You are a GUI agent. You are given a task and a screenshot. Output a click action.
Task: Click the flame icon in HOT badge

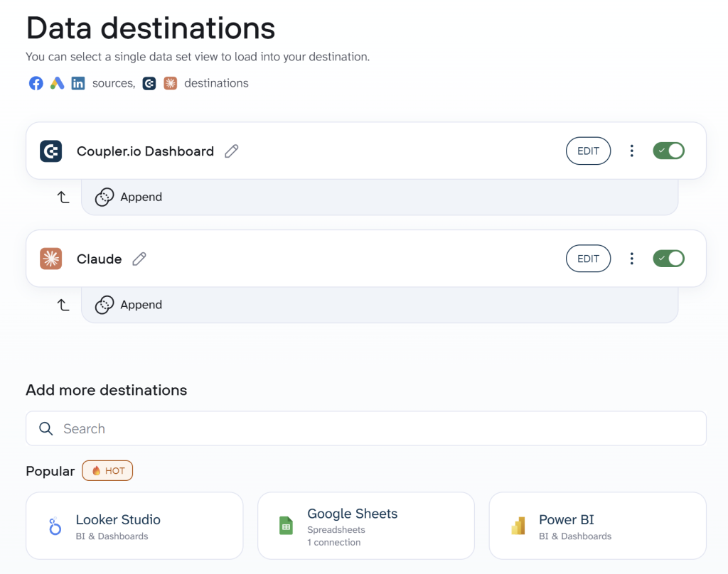click(96, 470)
